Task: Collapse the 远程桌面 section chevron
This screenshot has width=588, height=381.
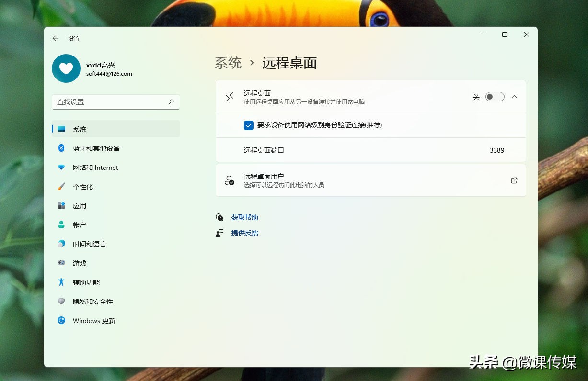Action: [x=514, y=96]
